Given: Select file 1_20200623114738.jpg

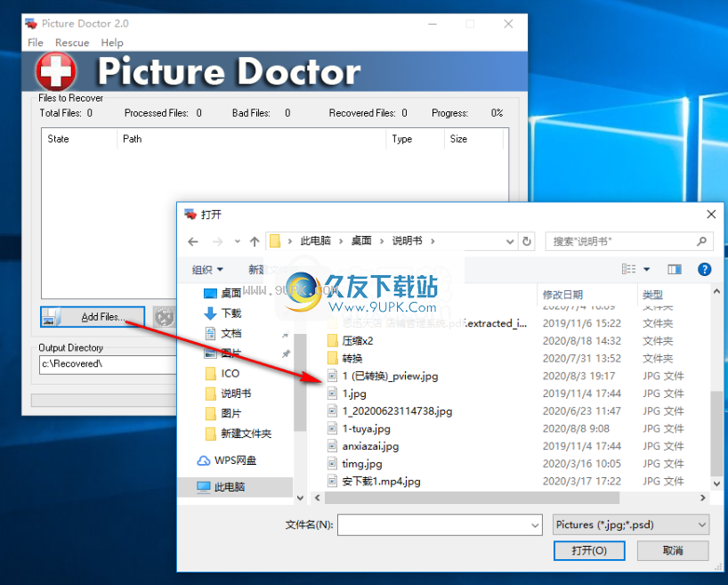Looking at the screenshot, I should pyautogui.click(x=397, y=411).
